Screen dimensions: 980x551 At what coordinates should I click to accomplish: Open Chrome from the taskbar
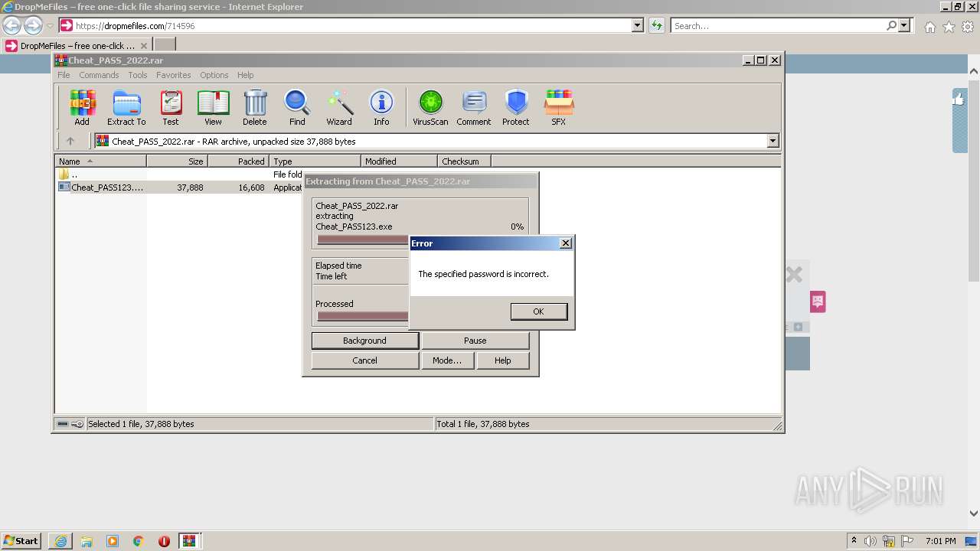[x=139, y=541]
